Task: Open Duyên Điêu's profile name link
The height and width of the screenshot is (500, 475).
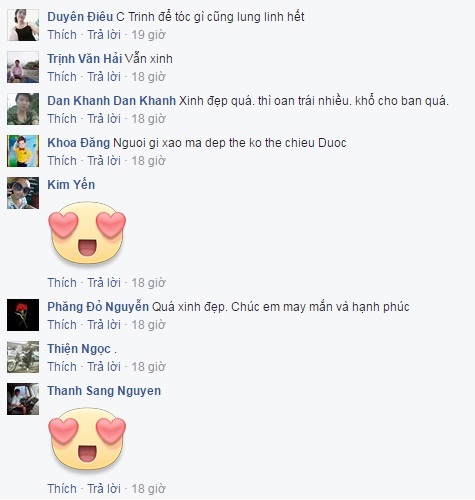Action: 80,17
